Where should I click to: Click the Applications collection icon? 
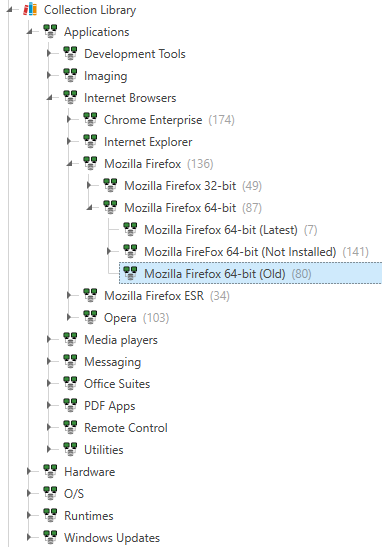tap(50, 31)
